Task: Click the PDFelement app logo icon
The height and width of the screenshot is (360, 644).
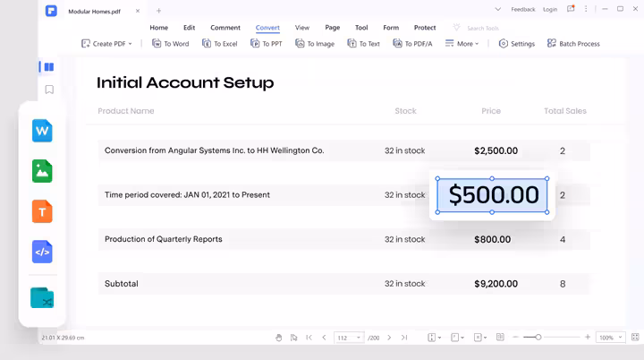Action: [51, 11]
